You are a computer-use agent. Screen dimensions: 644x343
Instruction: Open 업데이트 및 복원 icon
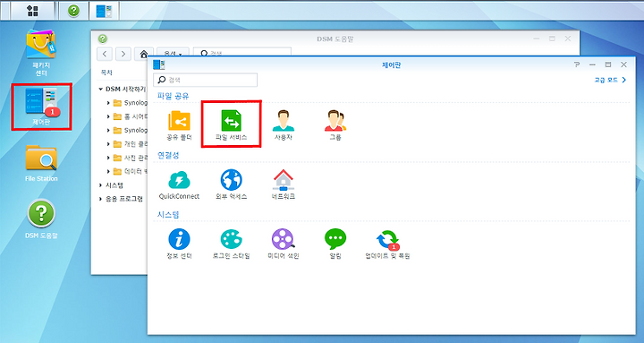pyautogui.click(x=387, y=244)
